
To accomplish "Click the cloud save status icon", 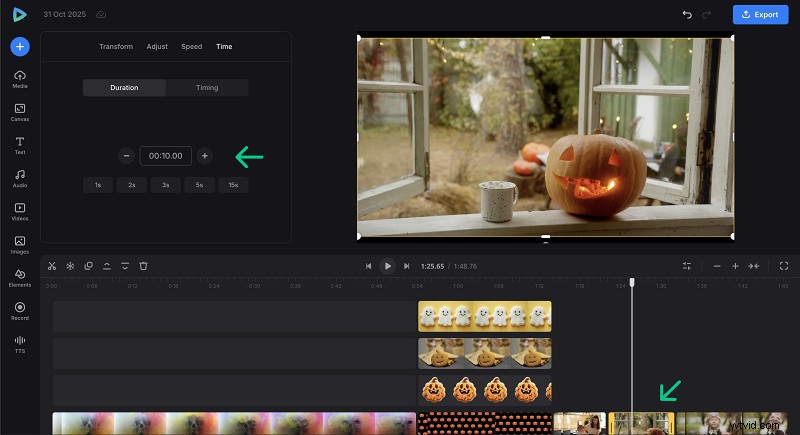I will click(101, 14).
